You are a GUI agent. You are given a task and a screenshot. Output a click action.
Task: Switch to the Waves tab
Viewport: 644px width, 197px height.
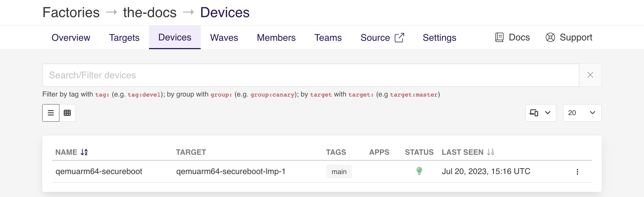pos(224,38)
